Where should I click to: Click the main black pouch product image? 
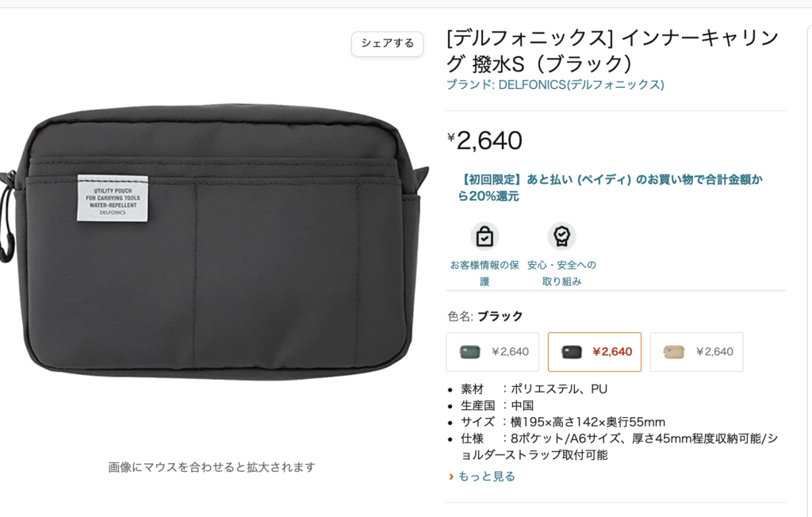[213, 241]
